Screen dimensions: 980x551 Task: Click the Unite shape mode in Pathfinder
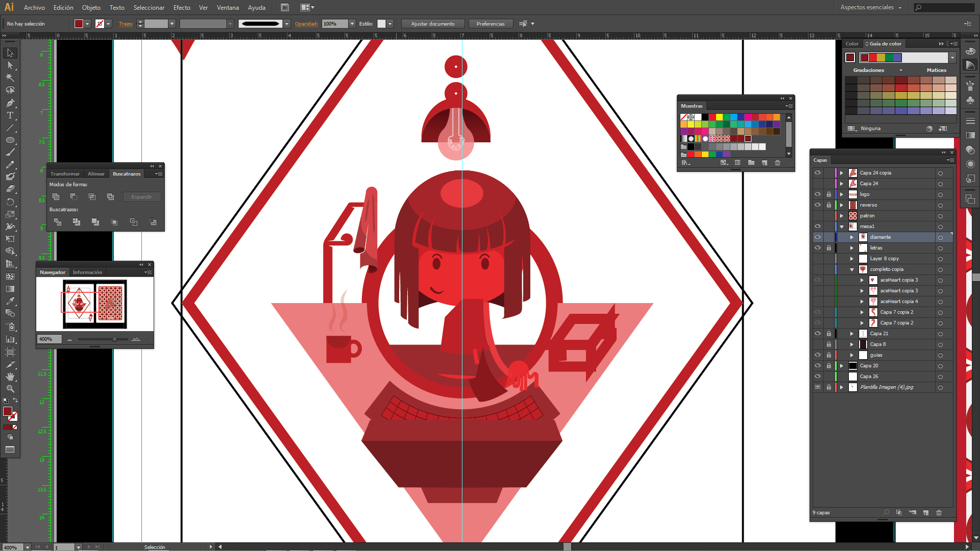[x=56, y=196]
